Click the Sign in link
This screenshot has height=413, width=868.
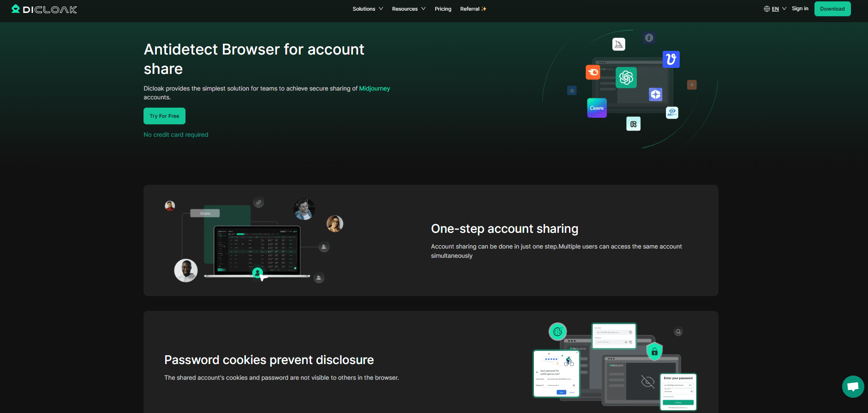(800, 9)
